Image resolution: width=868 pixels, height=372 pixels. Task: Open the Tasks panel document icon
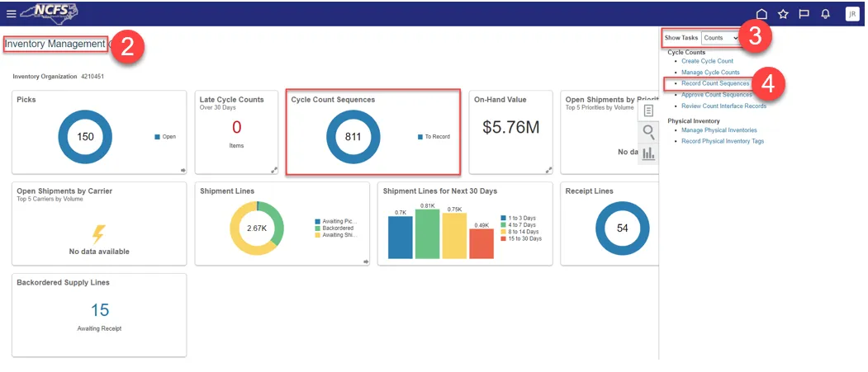point(648,111)
